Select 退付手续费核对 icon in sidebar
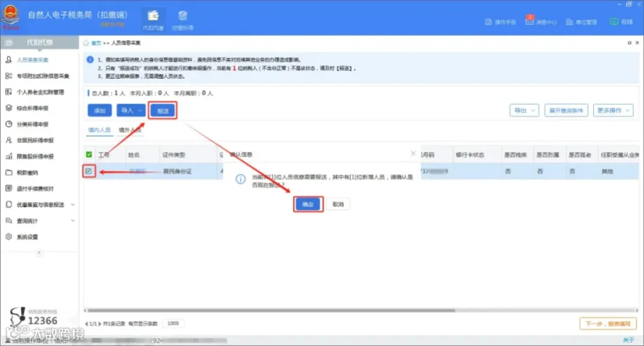Image resolution: width=644 pixels, height=346 pixels. [9, 188]
